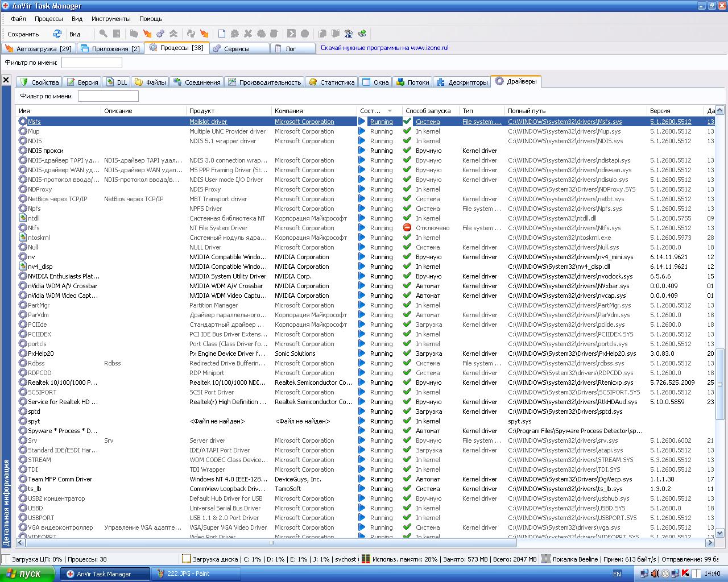Open the Производительность detail tab

point(264,82)
